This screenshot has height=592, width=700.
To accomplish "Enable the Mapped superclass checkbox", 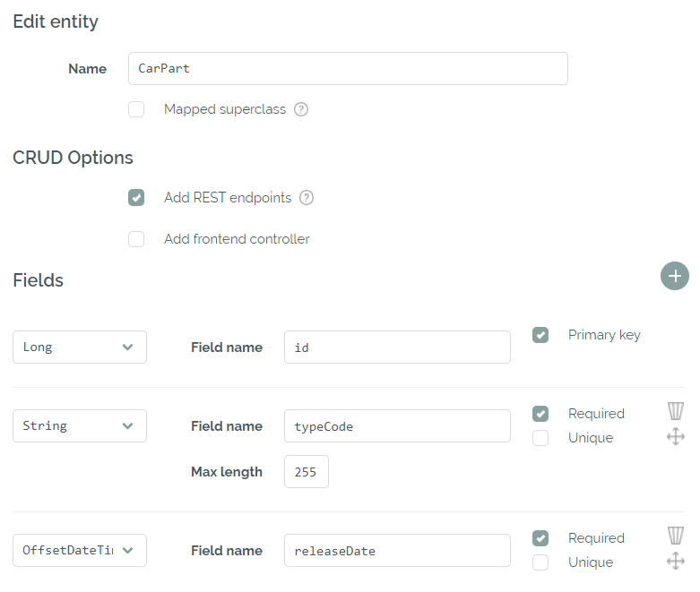I will [x=136, y=109].
